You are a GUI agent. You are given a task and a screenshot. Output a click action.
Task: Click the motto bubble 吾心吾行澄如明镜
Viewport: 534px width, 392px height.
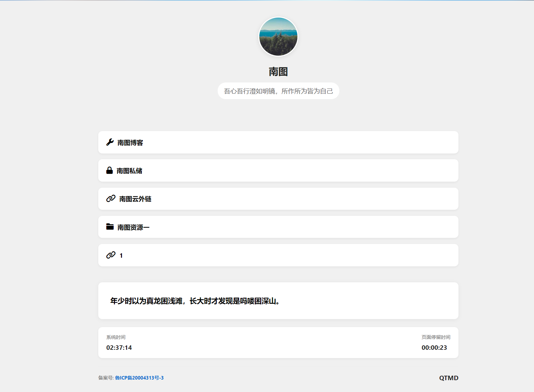point(278,90)
